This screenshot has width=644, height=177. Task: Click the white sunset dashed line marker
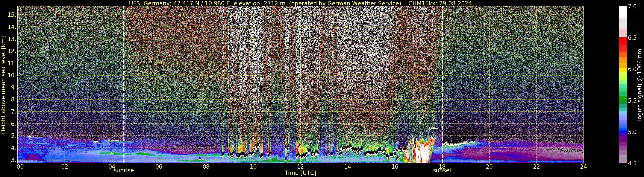click(x=442, y=85)
